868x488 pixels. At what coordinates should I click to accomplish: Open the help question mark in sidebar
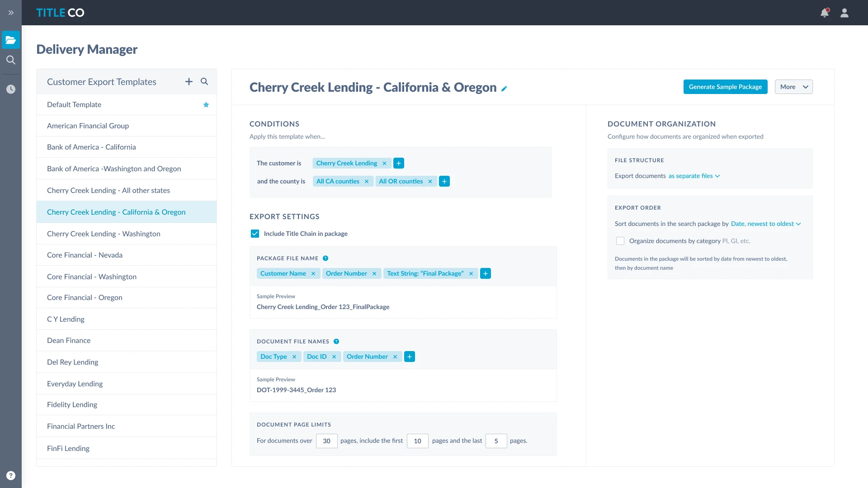(11, 475)
